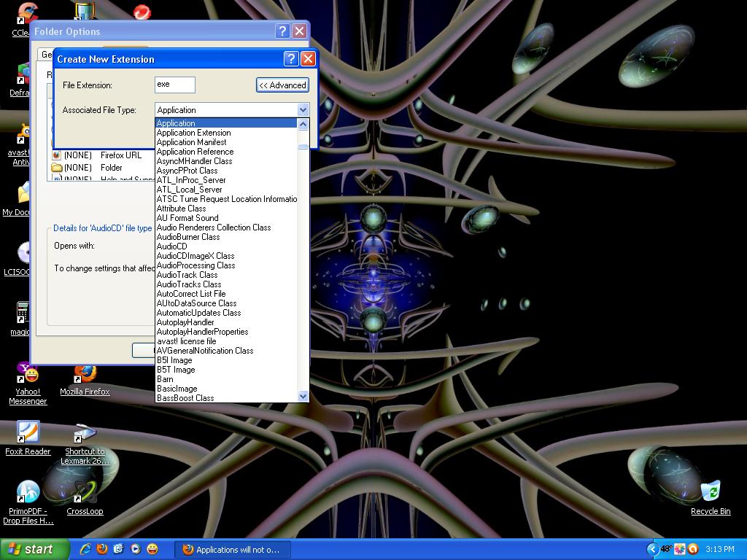This screenshot has width=747, height=560.
Task: Select AsyncMHandler Class entry
Action: (226, 161)
